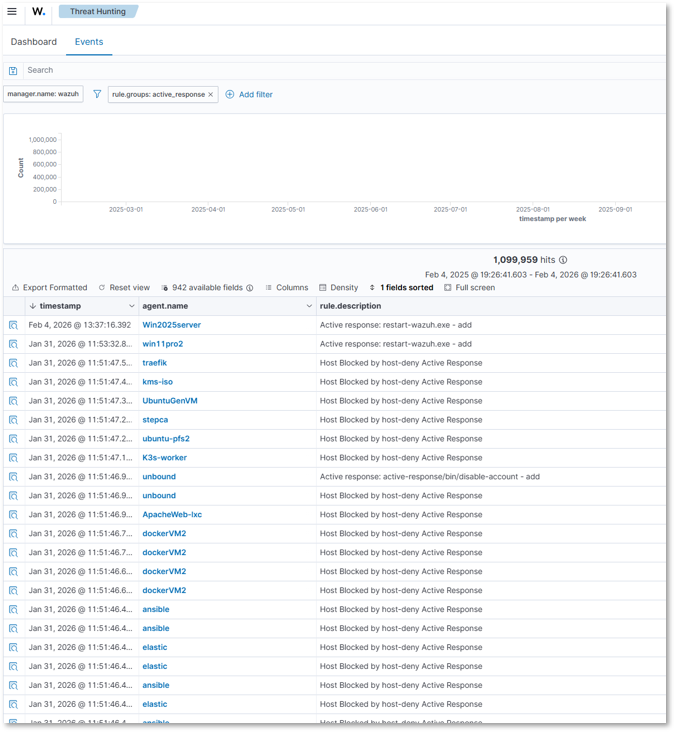This screenshot has width=675, height=732.
Task: Click the hits info icon
Action: click(x=563, y=260)
